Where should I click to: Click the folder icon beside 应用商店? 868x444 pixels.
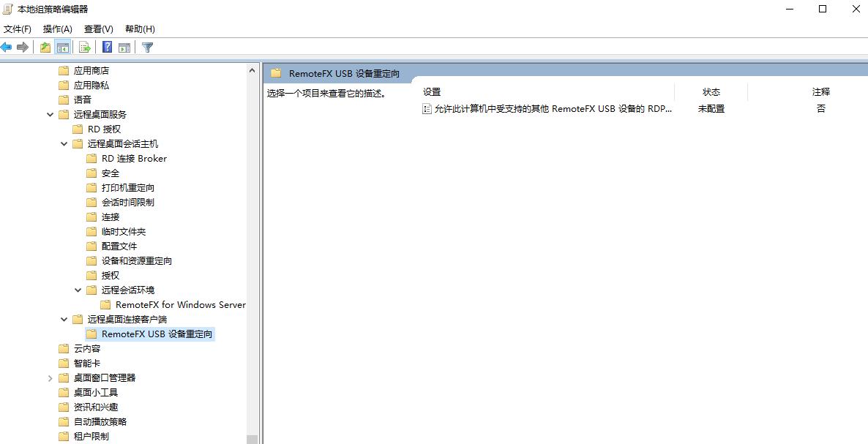pos(64,71)
